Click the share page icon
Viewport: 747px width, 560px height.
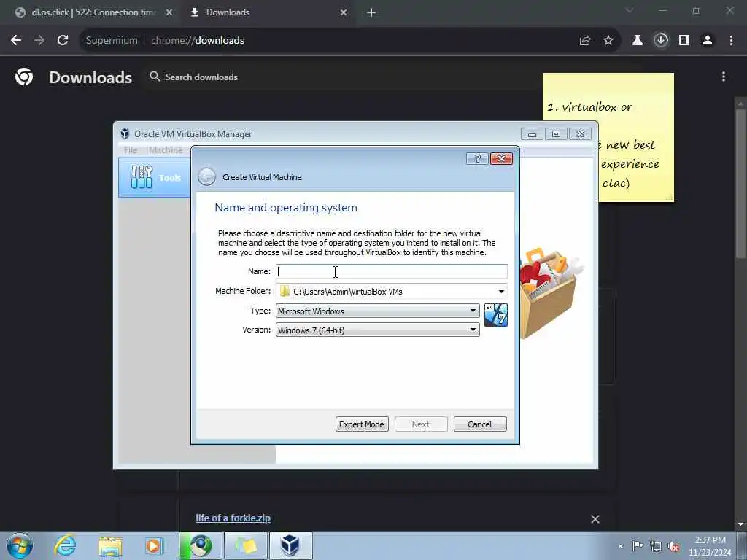point(585,41)
